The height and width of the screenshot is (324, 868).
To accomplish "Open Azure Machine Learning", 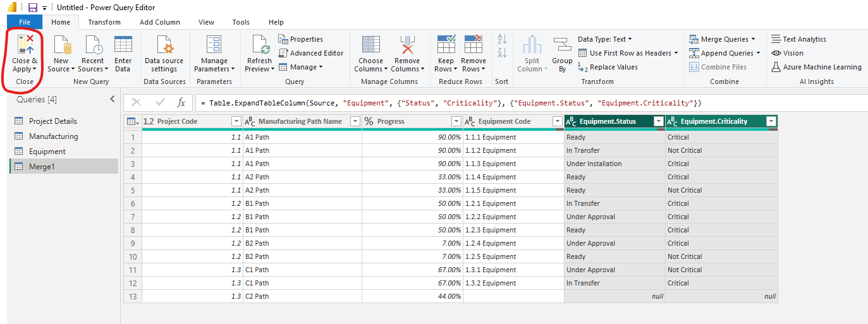I will click(816, 67).
